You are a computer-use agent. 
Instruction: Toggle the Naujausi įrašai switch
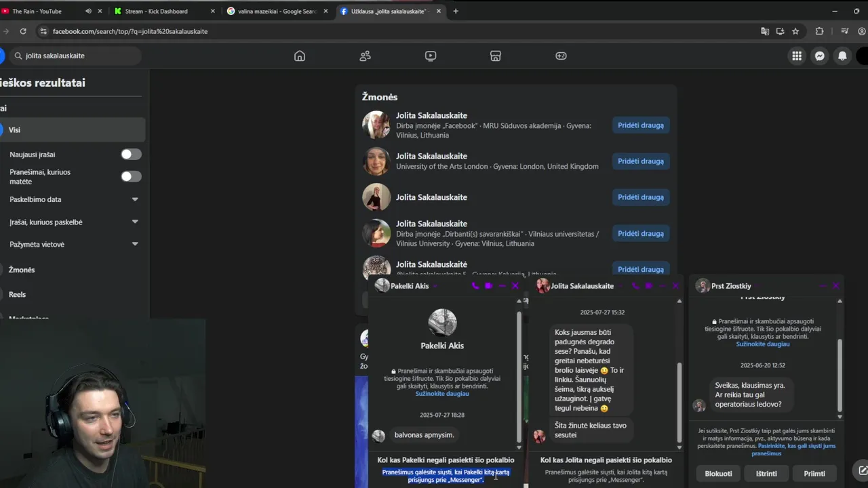point(131,155)
